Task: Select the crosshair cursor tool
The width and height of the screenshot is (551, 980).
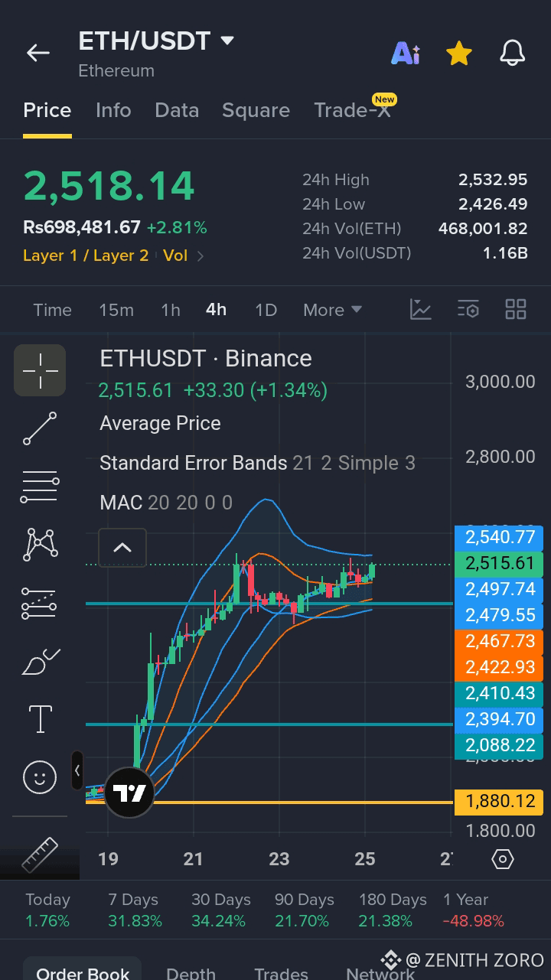Action: click(x=40, y=370)
